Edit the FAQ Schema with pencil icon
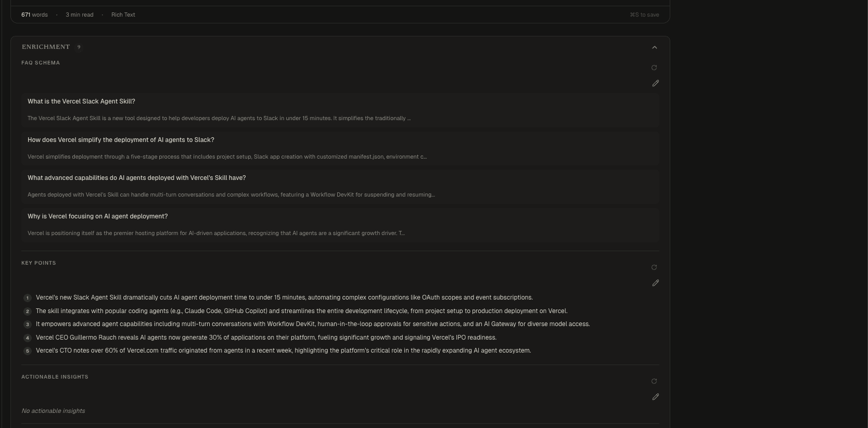The image size is (868, 428). (655, 83)
